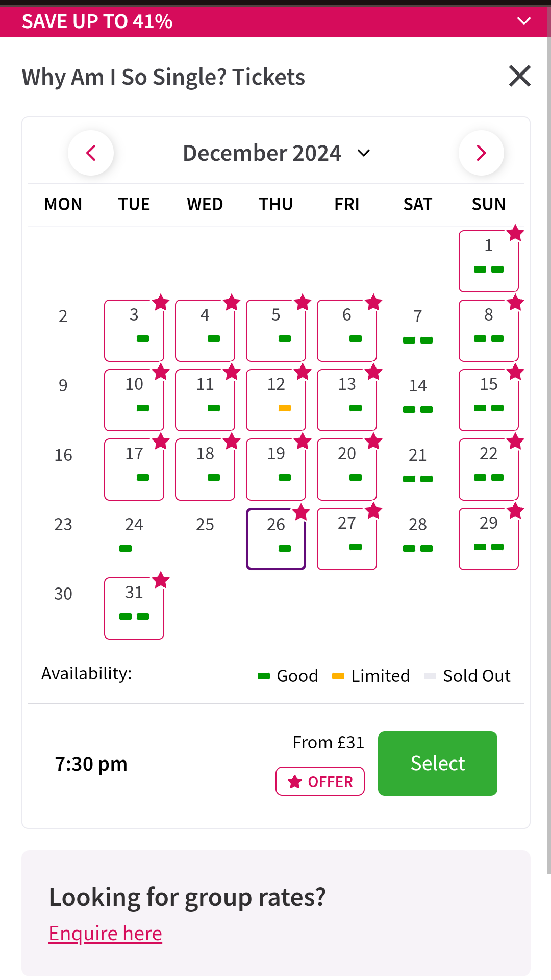Open the December 2024 month dropdown
Screen dimensions: 551x980
point(262,153)
